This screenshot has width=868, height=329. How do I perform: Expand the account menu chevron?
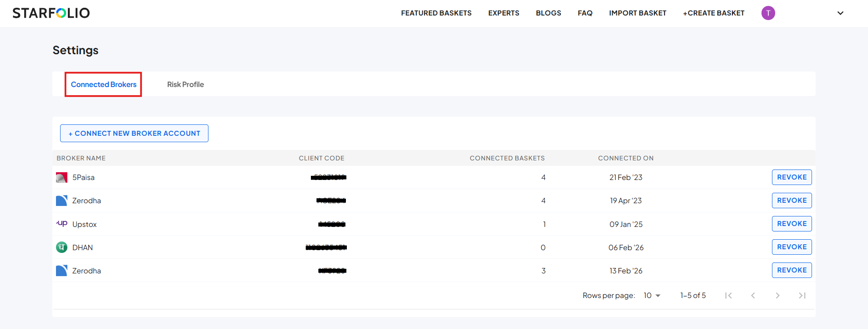[840, 13]
